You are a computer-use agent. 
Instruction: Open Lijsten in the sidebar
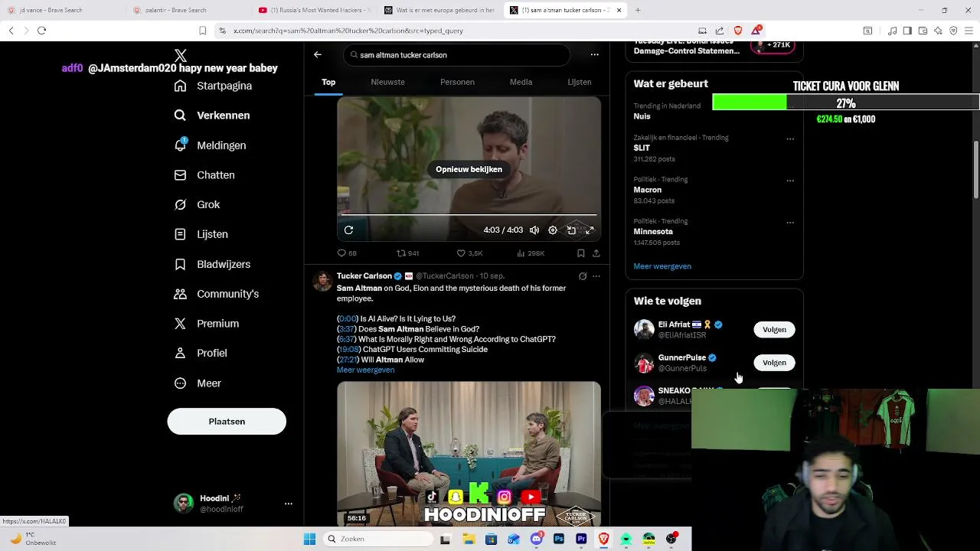point(201,234)
